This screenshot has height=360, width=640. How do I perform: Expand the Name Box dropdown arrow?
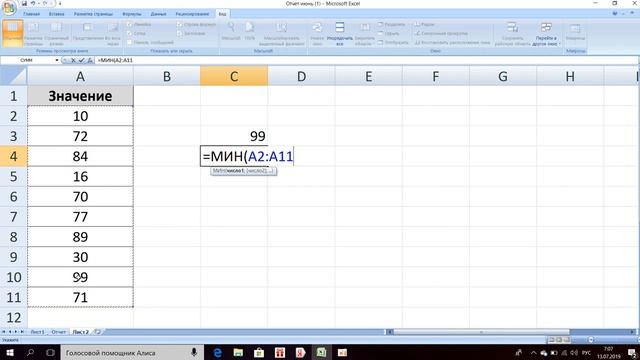click(57, 60)
